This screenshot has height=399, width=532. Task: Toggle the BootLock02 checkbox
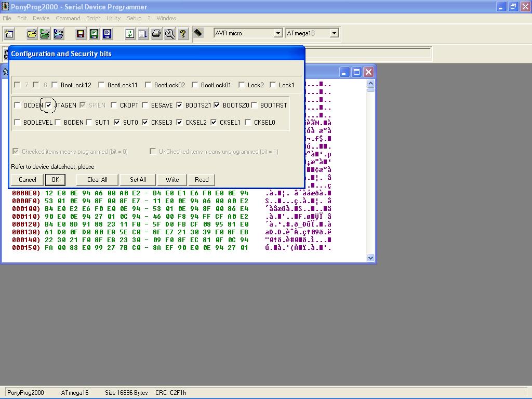(x=148, y=85)
